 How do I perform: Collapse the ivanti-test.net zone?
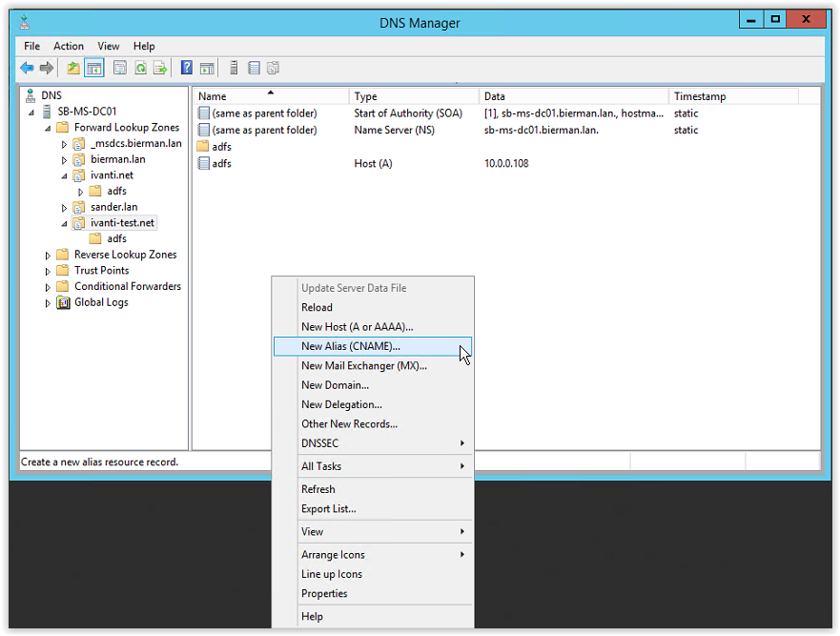pyautogui.click(x=64, y=224)
